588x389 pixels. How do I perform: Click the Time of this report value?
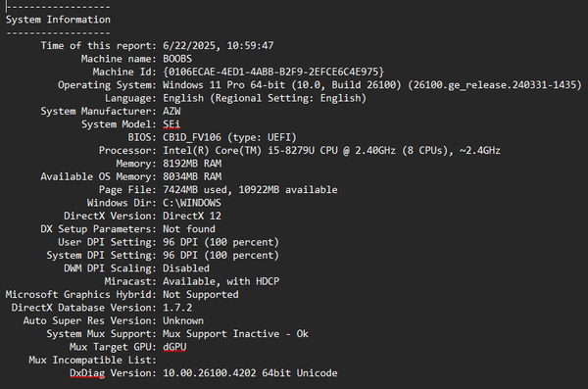tap(219, 46)
